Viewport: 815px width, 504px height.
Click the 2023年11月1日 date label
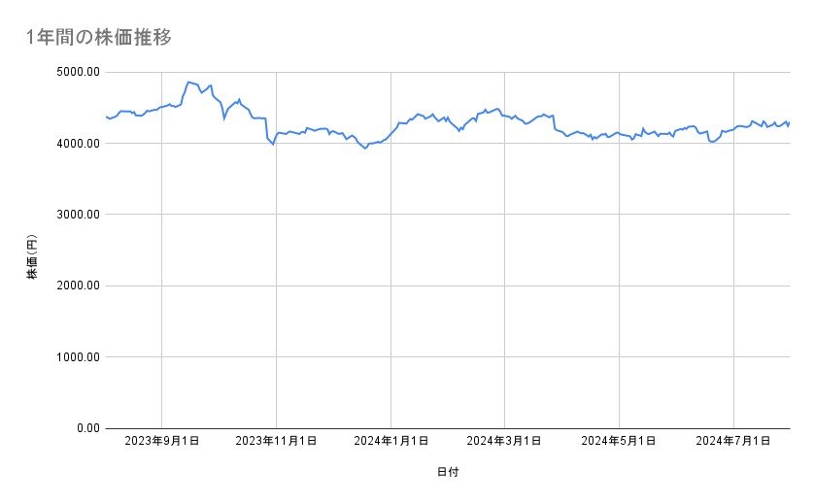pos(276,442)
